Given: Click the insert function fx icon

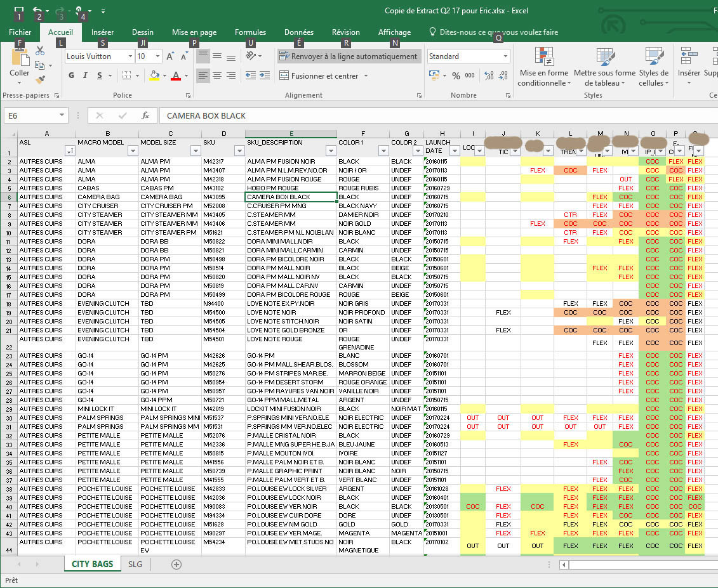Looking at the screenshot, I should 145,116.
